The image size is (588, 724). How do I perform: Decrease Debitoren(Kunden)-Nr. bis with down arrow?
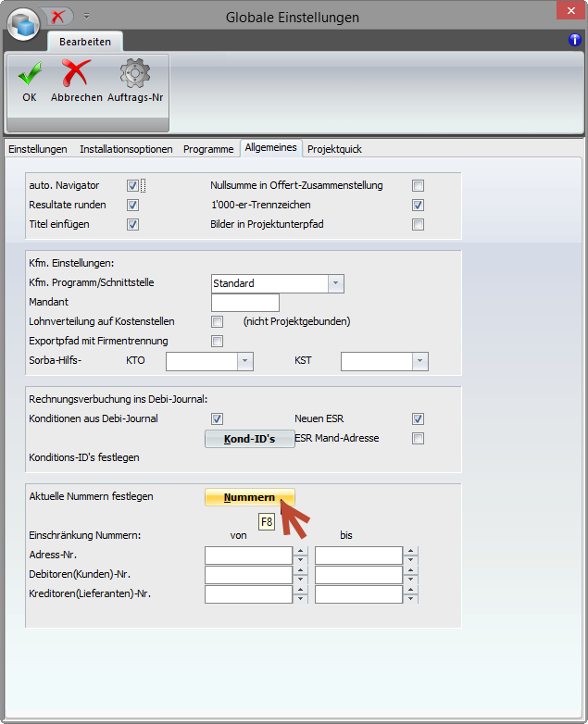(410, 579)
